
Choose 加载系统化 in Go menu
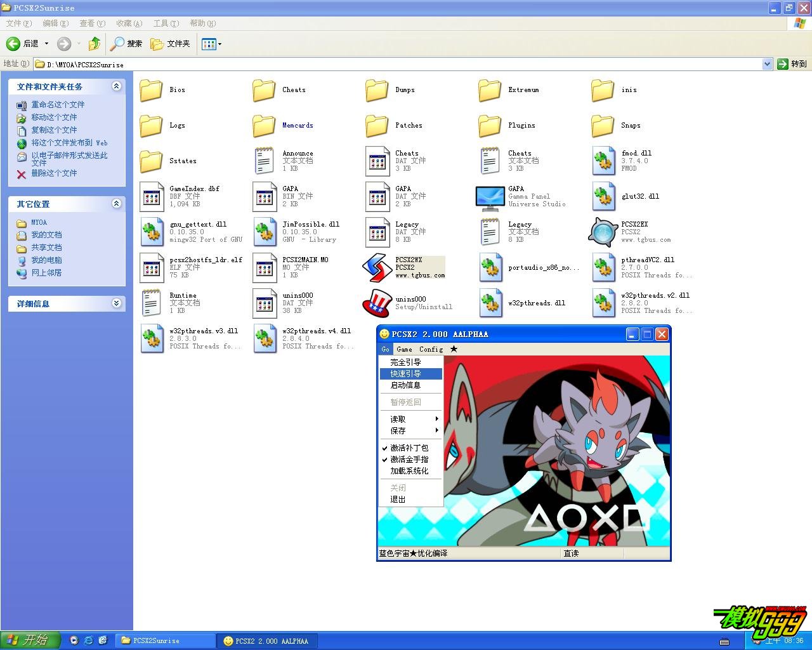[x=410, y=470]
